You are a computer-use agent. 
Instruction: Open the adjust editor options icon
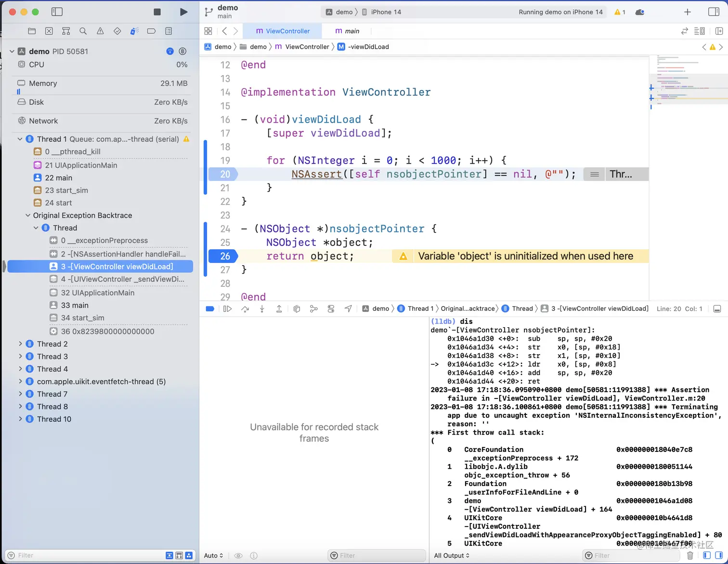pyautogui.click(x=700, y=31)
